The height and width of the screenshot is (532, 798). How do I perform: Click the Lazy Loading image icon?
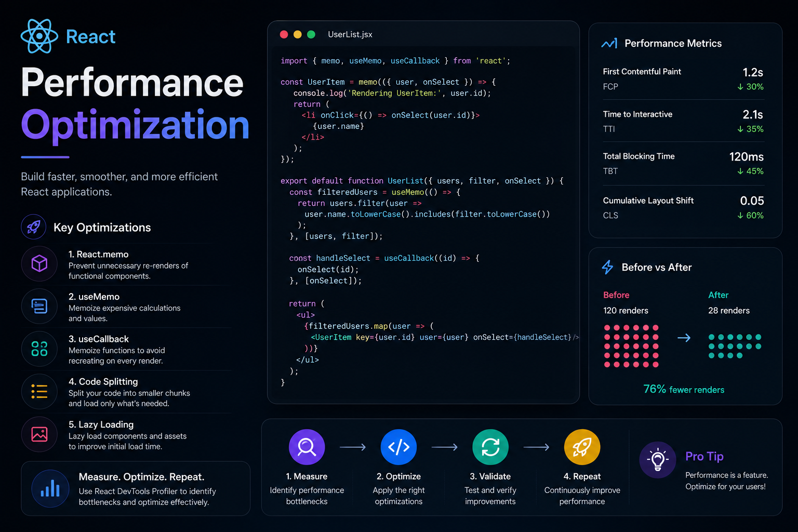click(x=39, y=434)
